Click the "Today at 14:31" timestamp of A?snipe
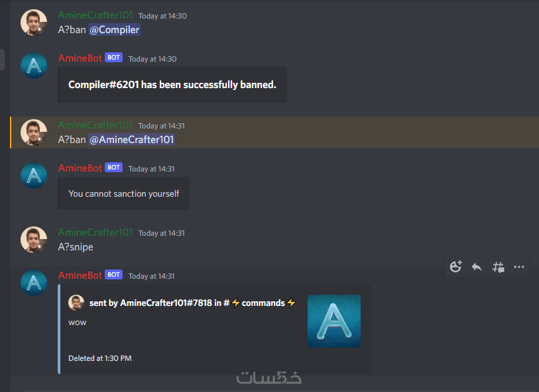This screenshot has width=539, height=392. click(x=162, y=233)
